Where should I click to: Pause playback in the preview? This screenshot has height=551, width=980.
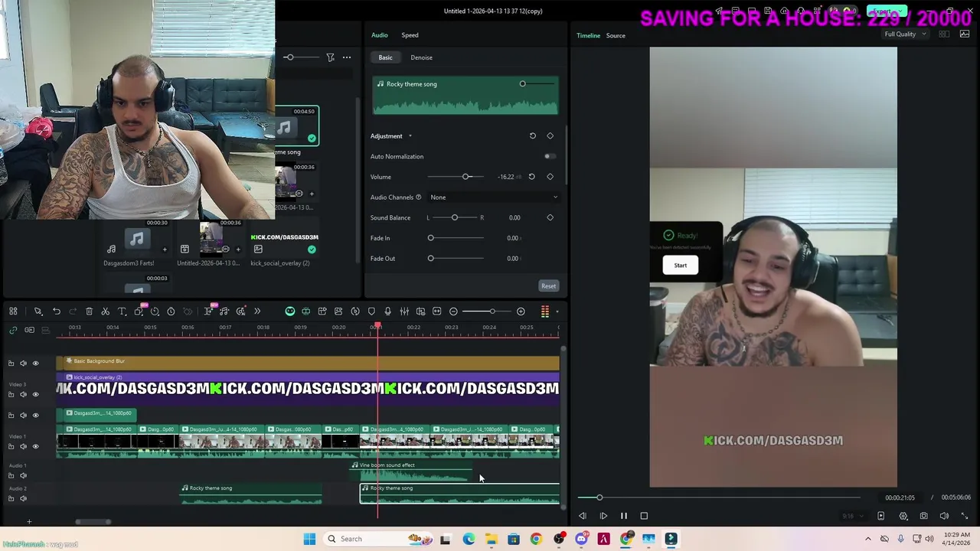(x=623, y=517)
